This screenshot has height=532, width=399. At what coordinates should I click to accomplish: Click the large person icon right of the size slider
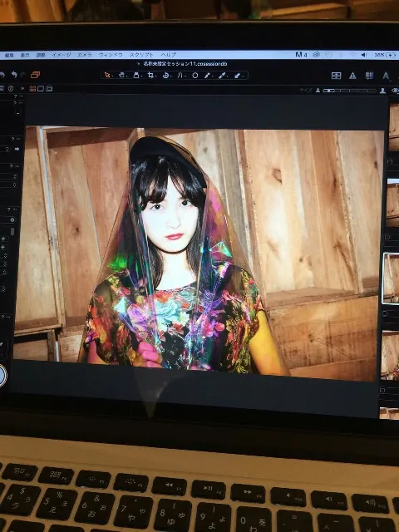click(x=382, y=91)
